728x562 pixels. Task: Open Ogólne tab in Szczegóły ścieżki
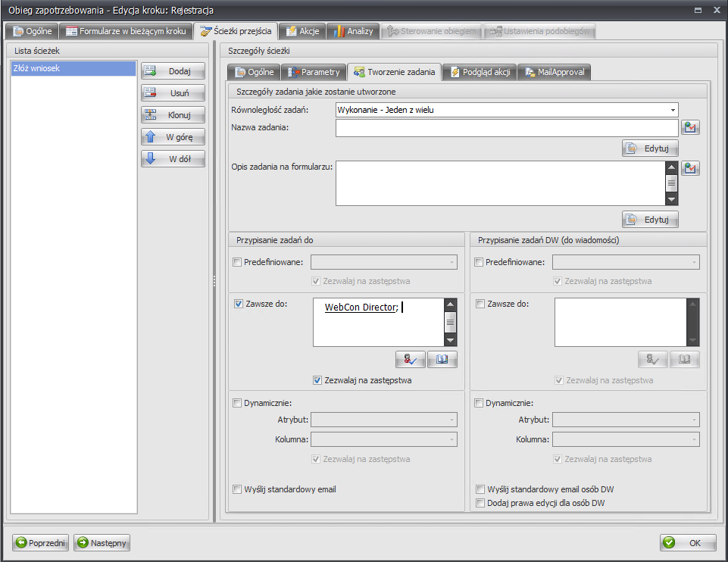coord(254,72)
